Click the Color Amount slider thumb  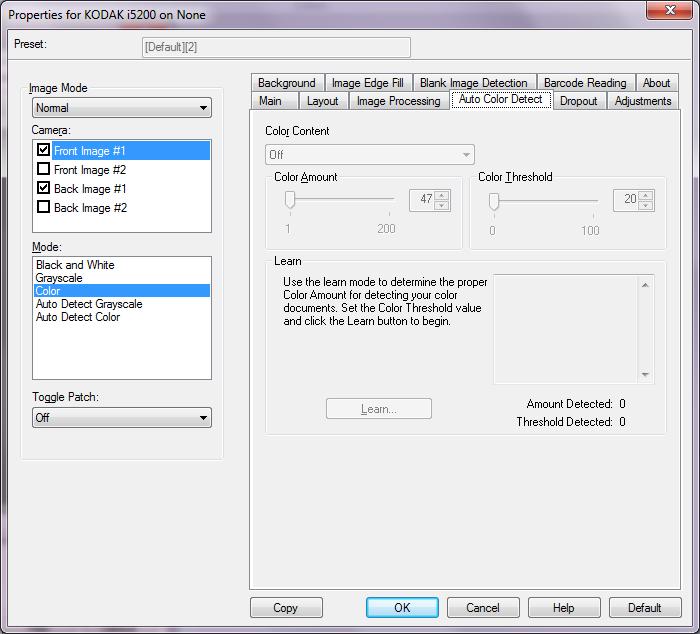pos(290,200)
